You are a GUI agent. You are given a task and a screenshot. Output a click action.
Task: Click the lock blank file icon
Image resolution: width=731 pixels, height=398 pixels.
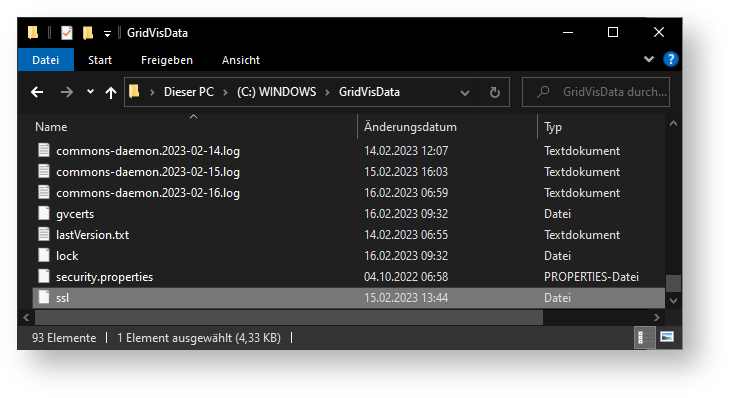[44, 255]
